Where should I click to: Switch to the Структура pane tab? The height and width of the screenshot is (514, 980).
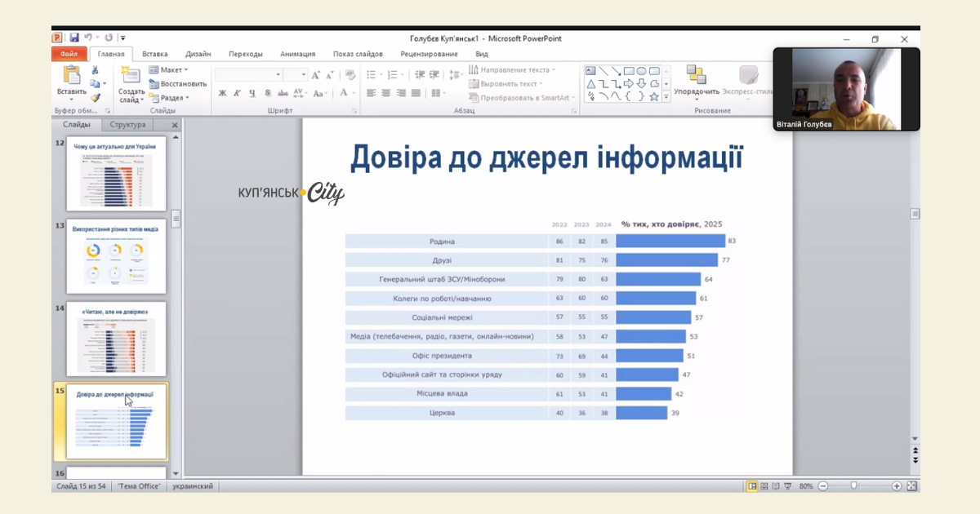tap(127, 125)
